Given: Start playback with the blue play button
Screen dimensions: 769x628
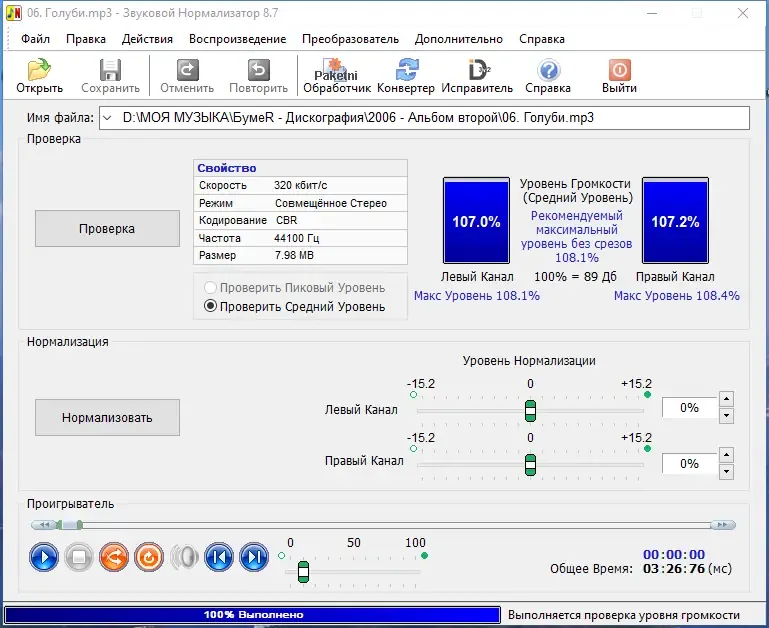Looking at the screenshot, I should pyautogui.click(x=44, y=557).
